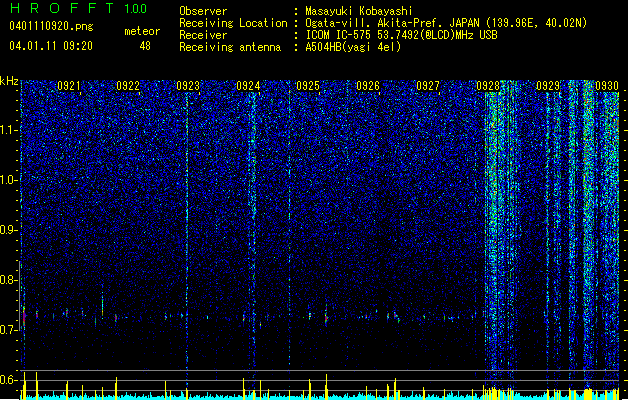Viewport: 629px width, 400px height.
Task: Click the ICOM IC-575 receiver text
Action: (401, 35)
